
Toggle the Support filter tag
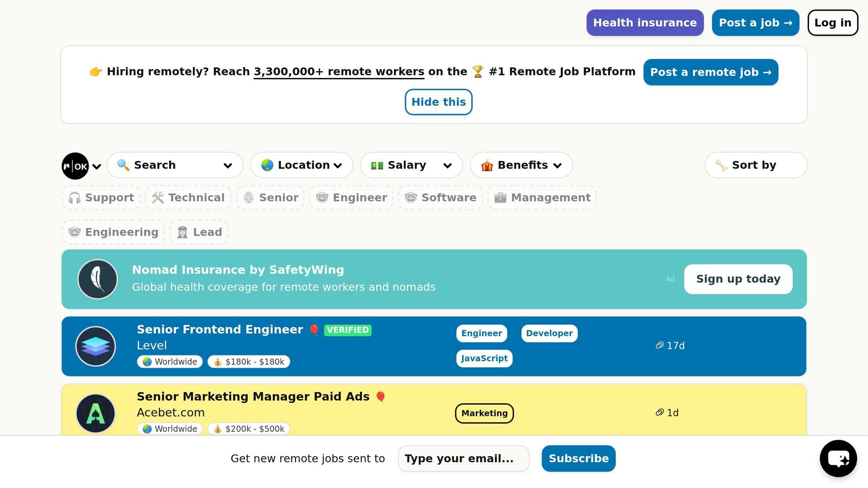point(101,198)
